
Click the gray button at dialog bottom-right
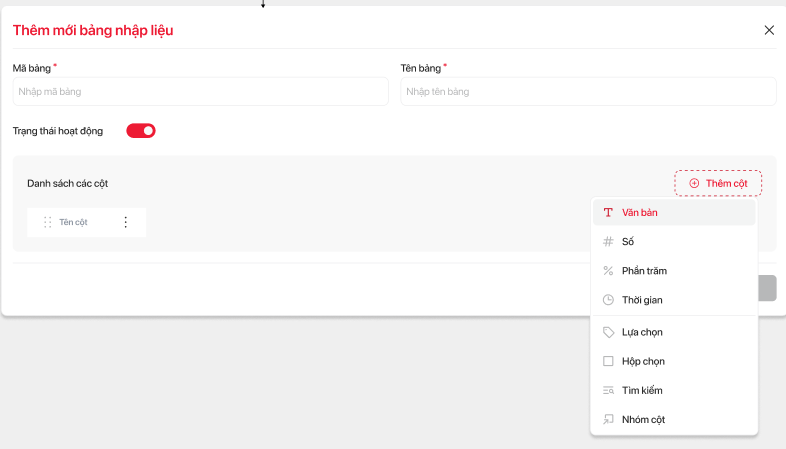coord(767,288)
